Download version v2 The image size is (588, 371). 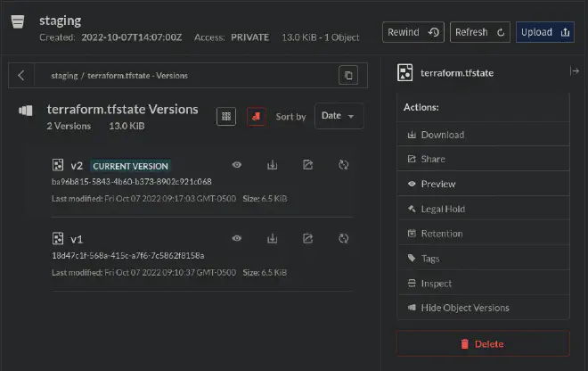[273, 165]
